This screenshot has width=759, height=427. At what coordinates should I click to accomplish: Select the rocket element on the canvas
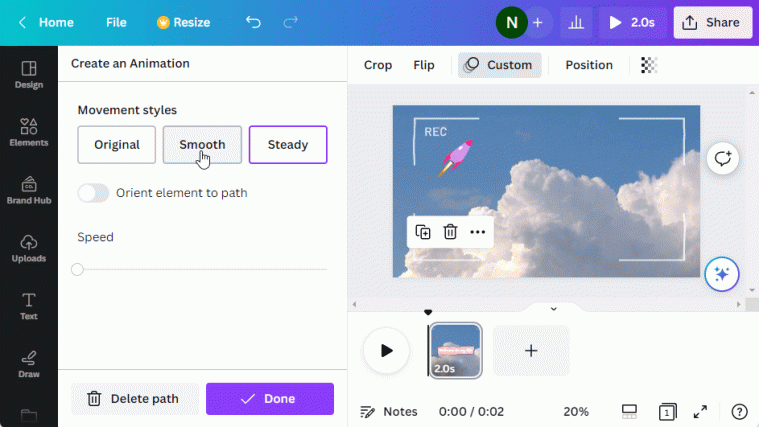pos(455,158)
